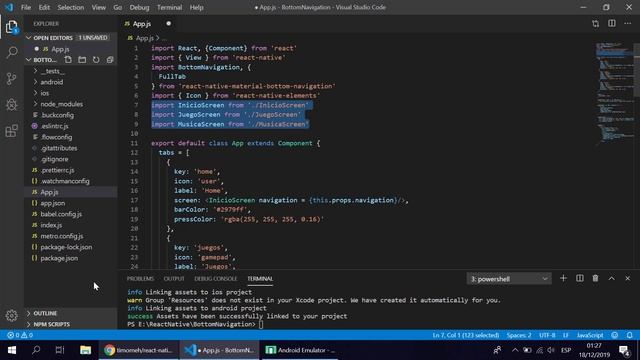Click ESP keyboard language in system tray
Viewport: 640px width, 360px height.
[566, 350]
